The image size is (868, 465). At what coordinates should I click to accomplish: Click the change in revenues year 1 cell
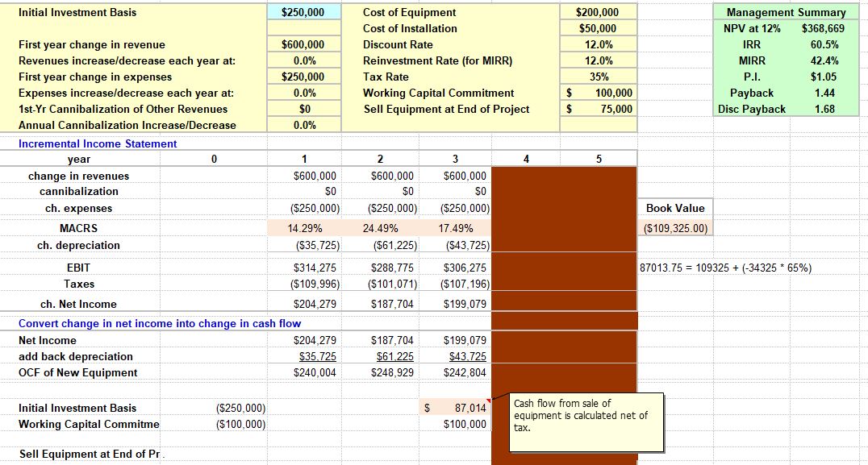(x=304, y=175)
